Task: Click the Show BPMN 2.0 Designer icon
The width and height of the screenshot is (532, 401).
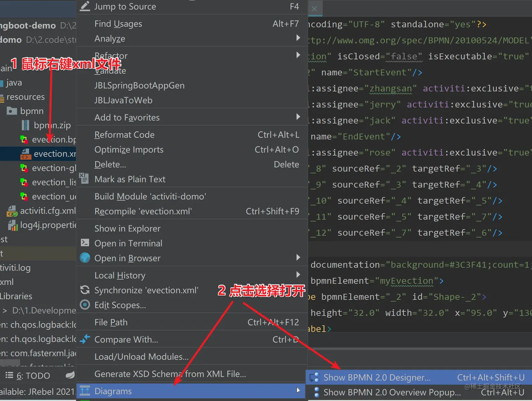Action: pos(314,377)
